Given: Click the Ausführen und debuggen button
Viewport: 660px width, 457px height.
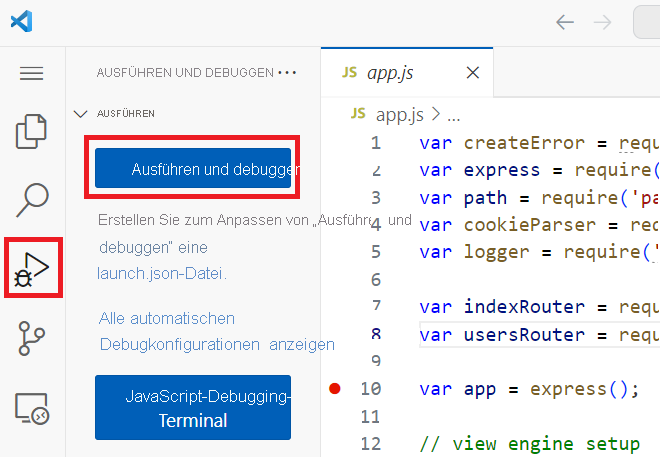Looking at the screenshot, I should coord(193,168).
